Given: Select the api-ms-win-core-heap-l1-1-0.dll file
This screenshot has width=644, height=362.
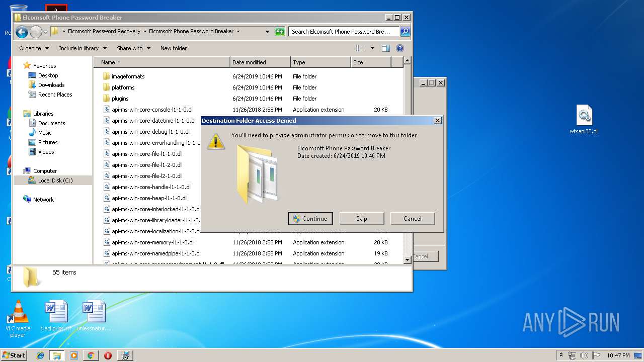Looking at the screenshot, I should click(145, 198).
